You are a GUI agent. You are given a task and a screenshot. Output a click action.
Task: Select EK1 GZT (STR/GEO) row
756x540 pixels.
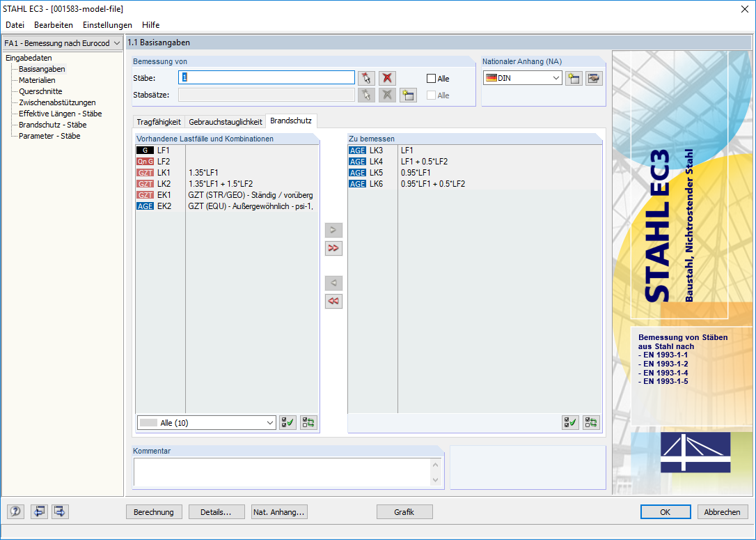pos(227,195)
